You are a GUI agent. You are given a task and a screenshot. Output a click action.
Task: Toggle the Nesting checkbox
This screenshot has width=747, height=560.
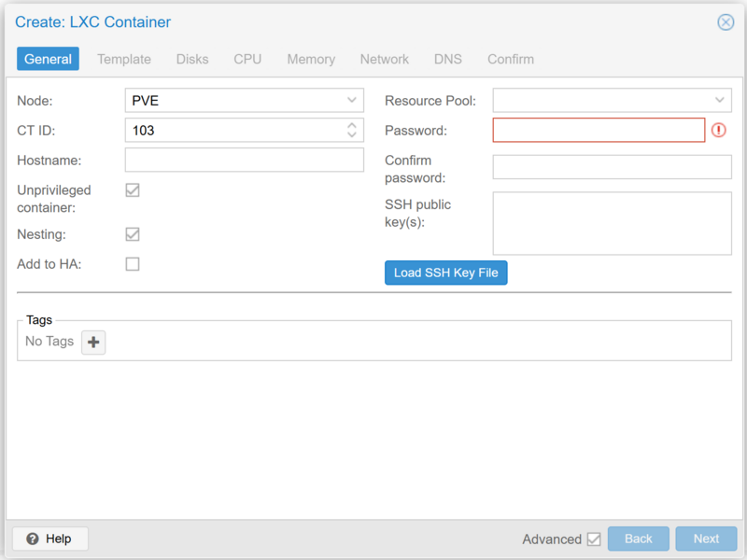point(133,234)
